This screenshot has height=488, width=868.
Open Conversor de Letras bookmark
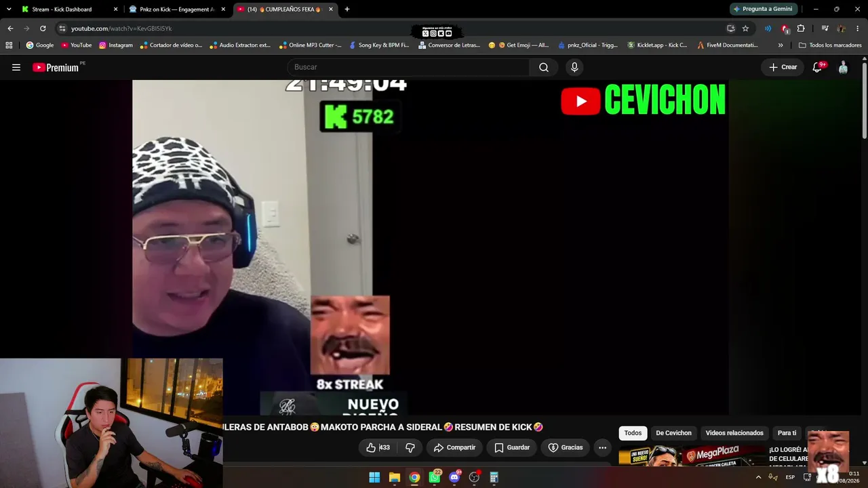coord(449,45)
